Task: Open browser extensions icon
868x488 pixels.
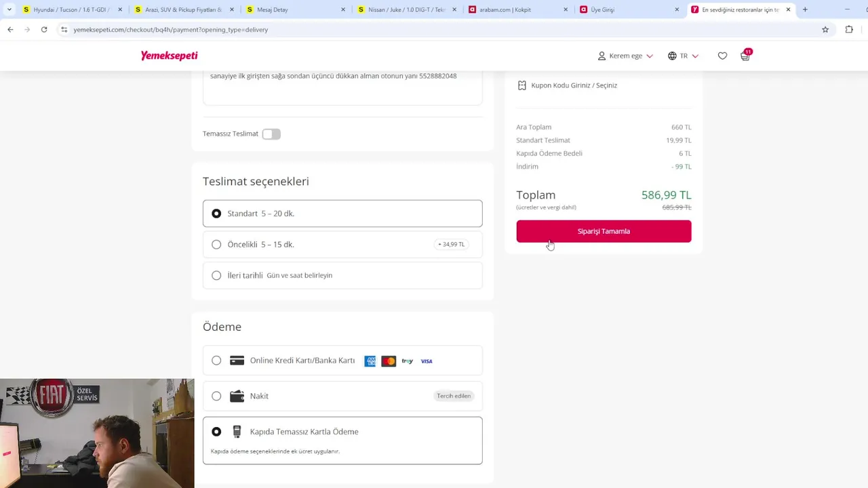Action: tap(849, 30)
